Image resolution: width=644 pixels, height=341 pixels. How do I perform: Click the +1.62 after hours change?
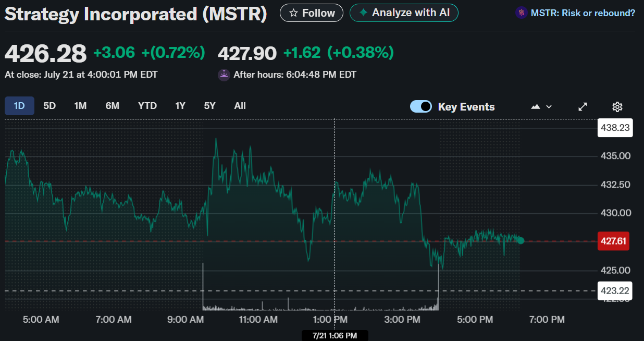click(302, 53)
